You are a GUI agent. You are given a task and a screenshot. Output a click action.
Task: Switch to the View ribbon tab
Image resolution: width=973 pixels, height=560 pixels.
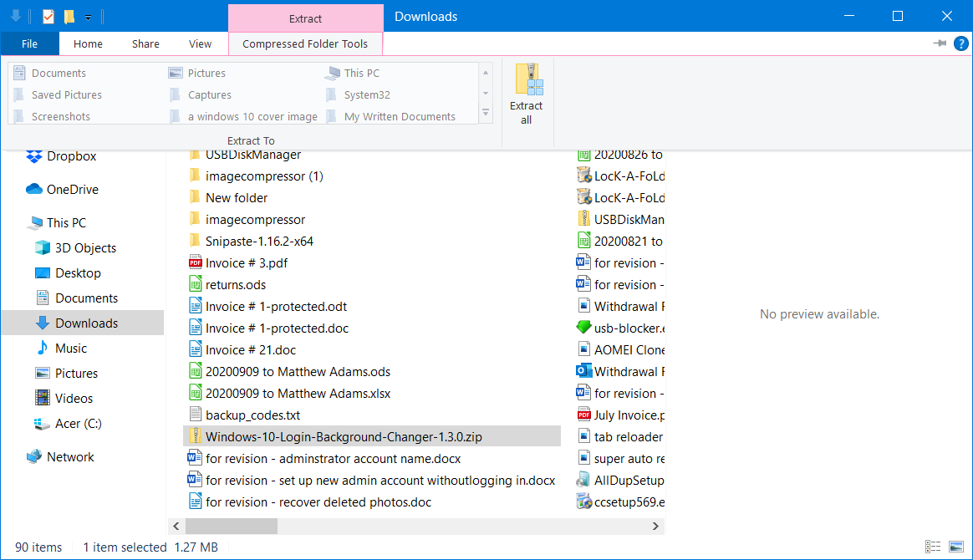(x=200, y=43)
